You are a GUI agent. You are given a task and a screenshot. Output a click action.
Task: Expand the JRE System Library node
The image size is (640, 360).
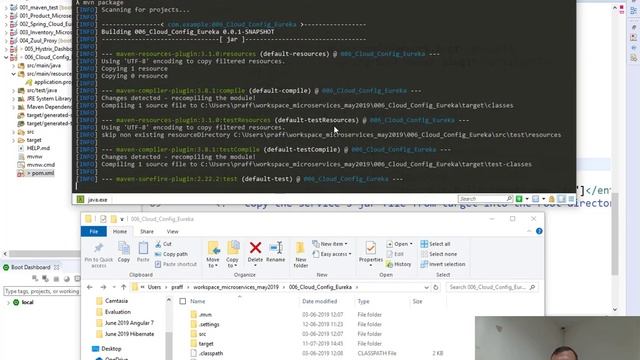[13, 99]
